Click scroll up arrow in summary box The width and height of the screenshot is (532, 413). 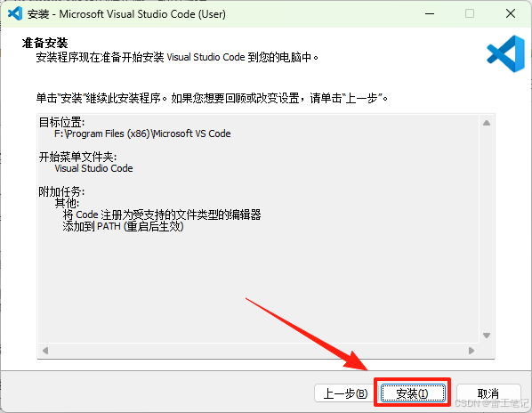click(487, 123)
